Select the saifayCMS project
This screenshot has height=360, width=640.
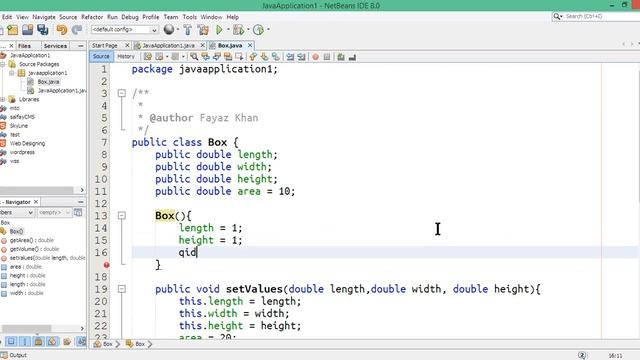tap(22, 117)
